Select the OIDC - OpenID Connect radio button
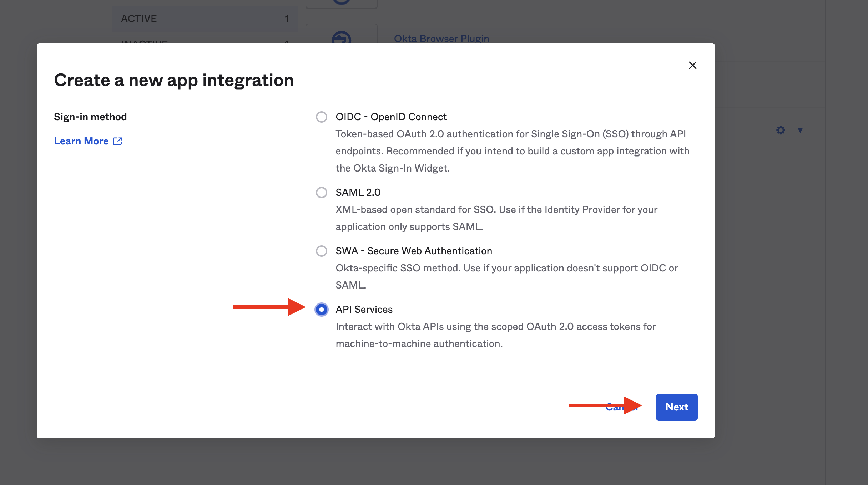Viewport: 868px width, 485px height. (x=321, y=117)
